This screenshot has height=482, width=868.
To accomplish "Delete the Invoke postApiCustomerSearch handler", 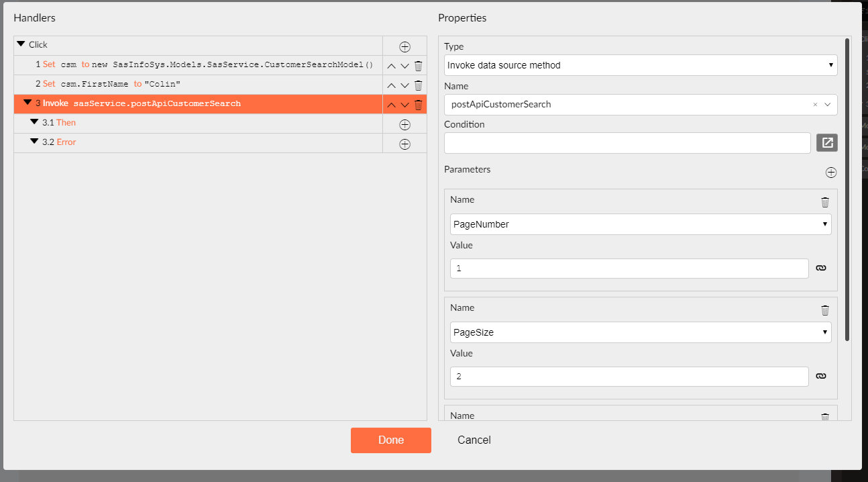I will pos(418,105).
